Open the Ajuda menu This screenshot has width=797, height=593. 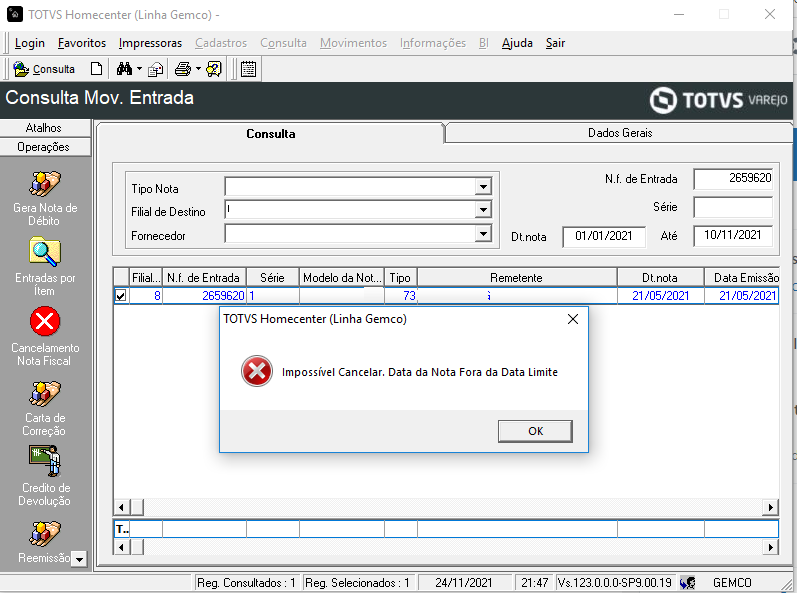517,43
